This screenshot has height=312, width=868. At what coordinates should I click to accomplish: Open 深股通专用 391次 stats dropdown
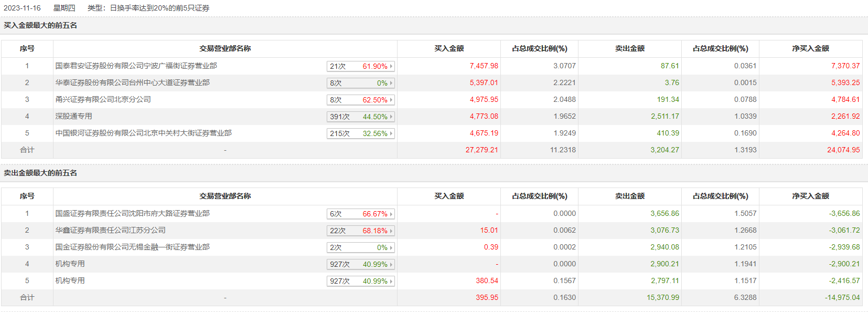[360, 117]
